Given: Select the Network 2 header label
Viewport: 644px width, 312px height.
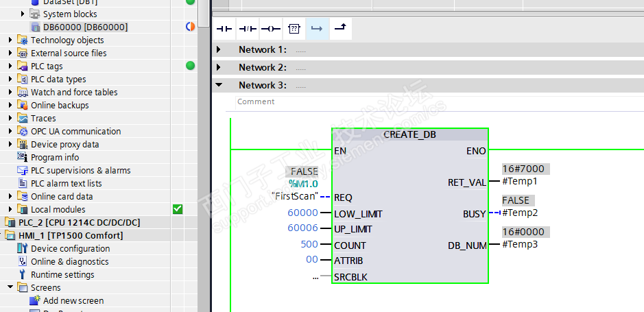Looking at the screenshot, I should pos(263,67).
